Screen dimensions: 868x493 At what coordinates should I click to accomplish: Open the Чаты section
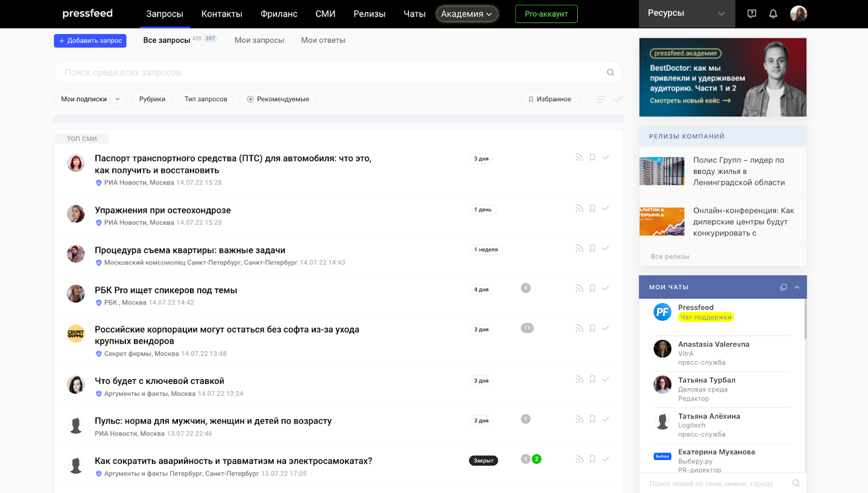414,14
